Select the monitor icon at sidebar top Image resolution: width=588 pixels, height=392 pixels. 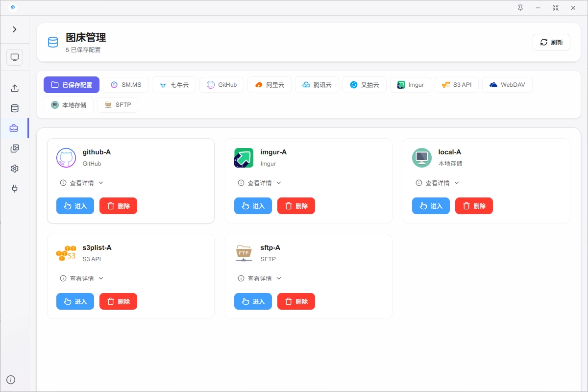tap(15, 57)
